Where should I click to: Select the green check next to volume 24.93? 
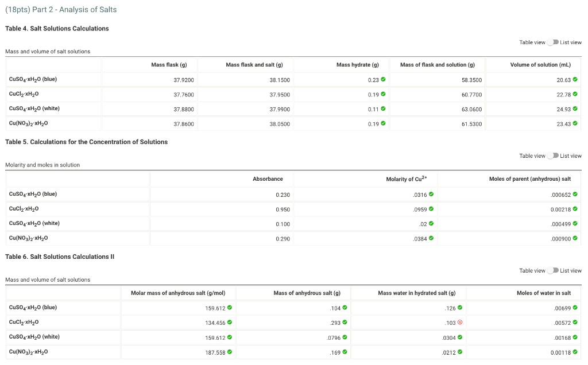pyautogui.click(x=575, y=108)
